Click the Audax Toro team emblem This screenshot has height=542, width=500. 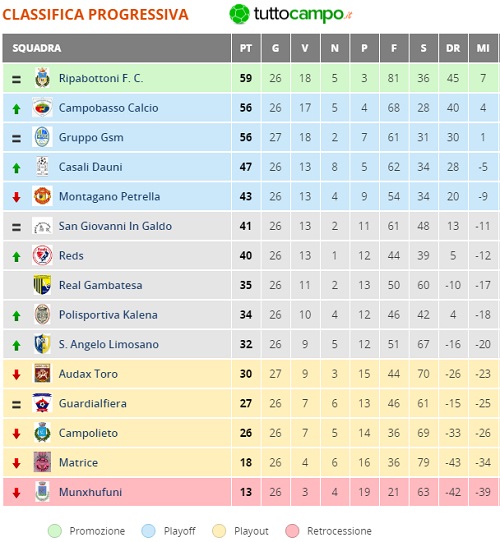pyautogui.click(x=42, y=373)
